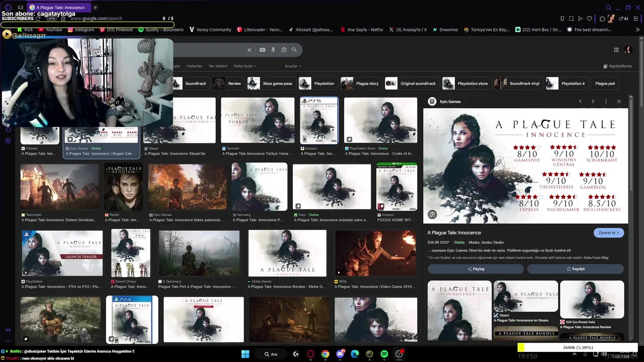
Task: Open Discord from the taskbar
Action: point(340,354)
